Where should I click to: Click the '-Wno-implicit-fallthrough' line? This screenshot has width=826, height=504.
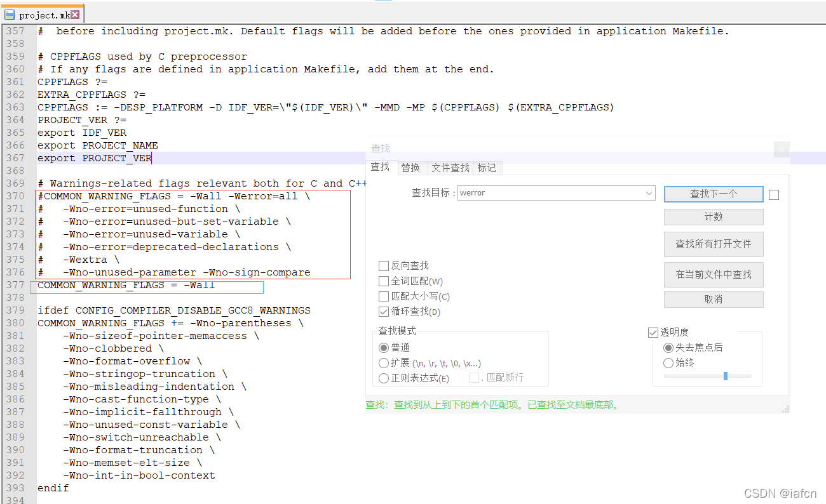[x=149, y=412]
